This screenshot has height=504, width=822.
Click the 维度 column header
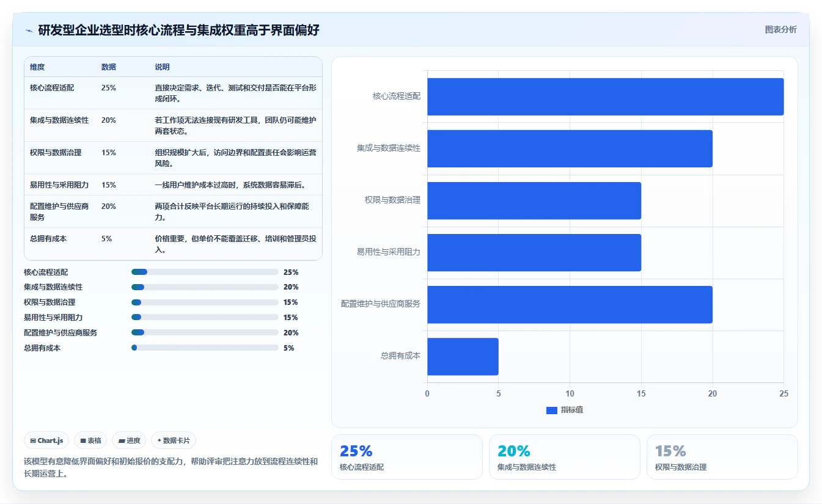click(37, 67)
